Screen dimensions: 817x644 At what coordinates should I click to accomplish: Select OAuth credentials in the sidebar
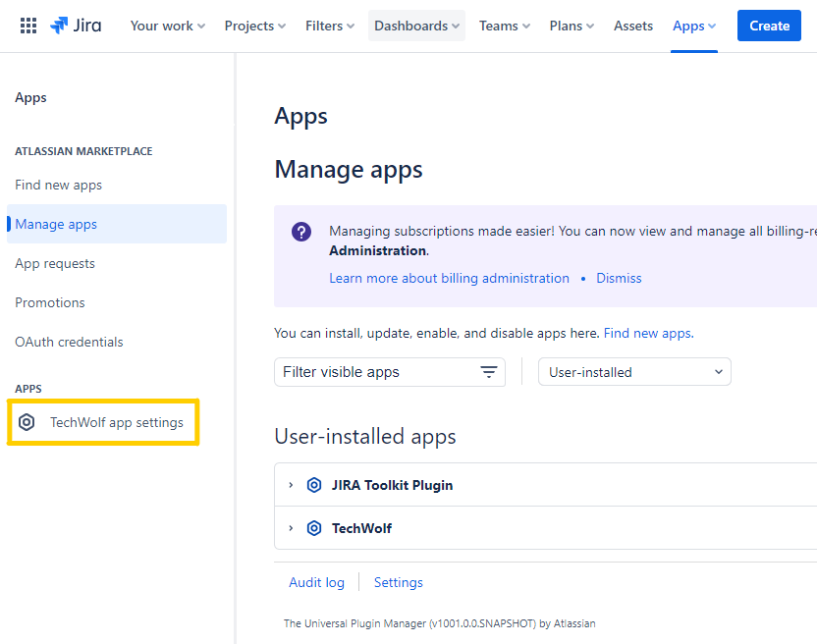click(68, 342)
